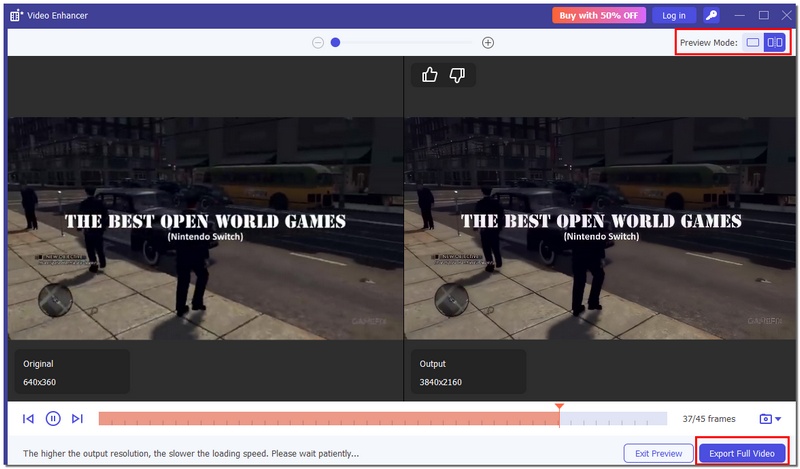
Task: Pause the preview playback
Action: click(53, 418)
